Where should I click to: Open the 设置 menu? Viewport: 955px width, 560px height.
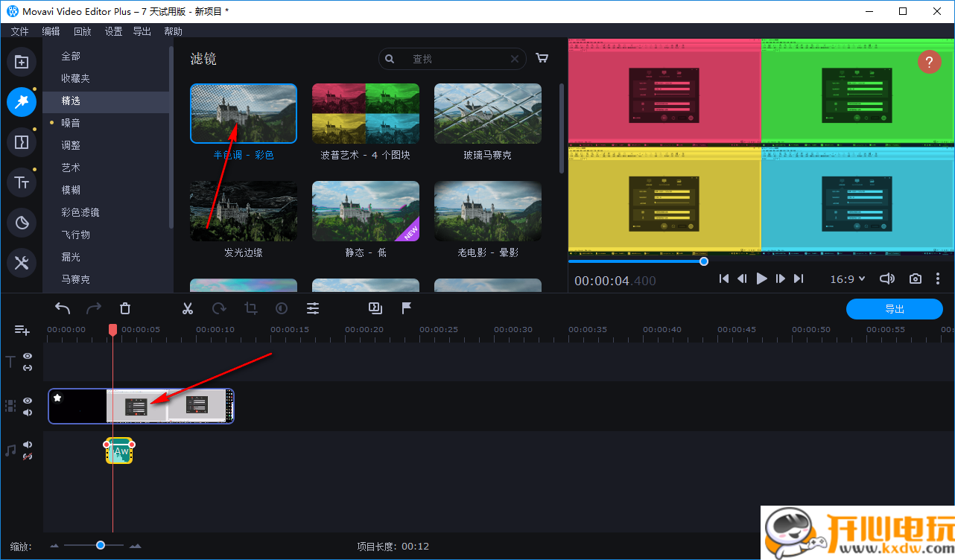[x=113, y=31]
